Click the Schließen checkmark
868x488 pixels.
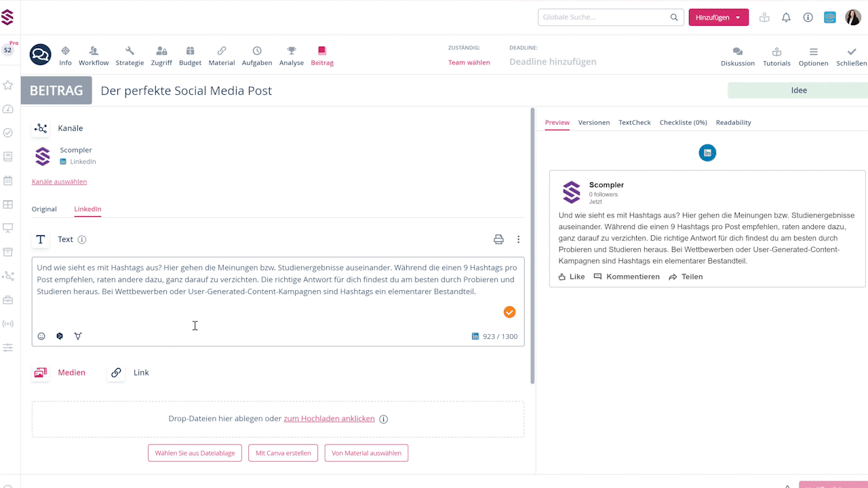tap(851, 52)
